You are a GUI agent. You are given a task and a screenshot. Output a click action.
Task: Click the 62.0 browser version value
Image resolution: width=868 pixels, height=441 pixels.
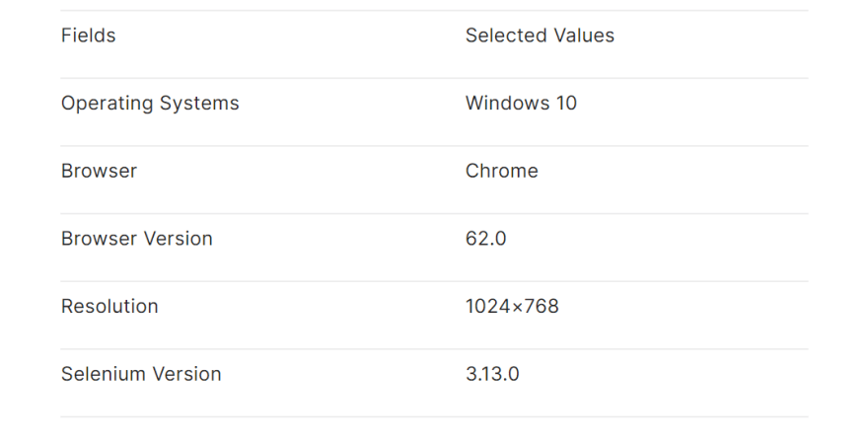pyautogui.click(x=485, y=238)
